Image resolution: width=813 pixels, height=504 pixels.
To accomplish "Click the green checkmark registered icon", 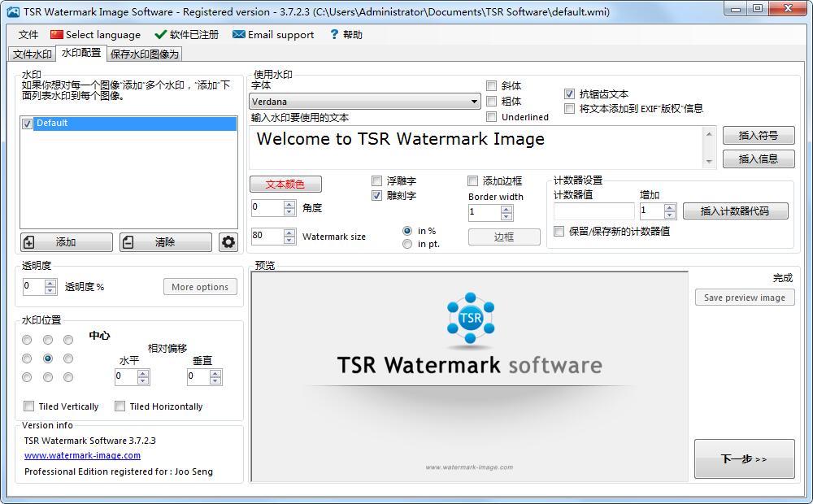I will (x=160, y=35).
